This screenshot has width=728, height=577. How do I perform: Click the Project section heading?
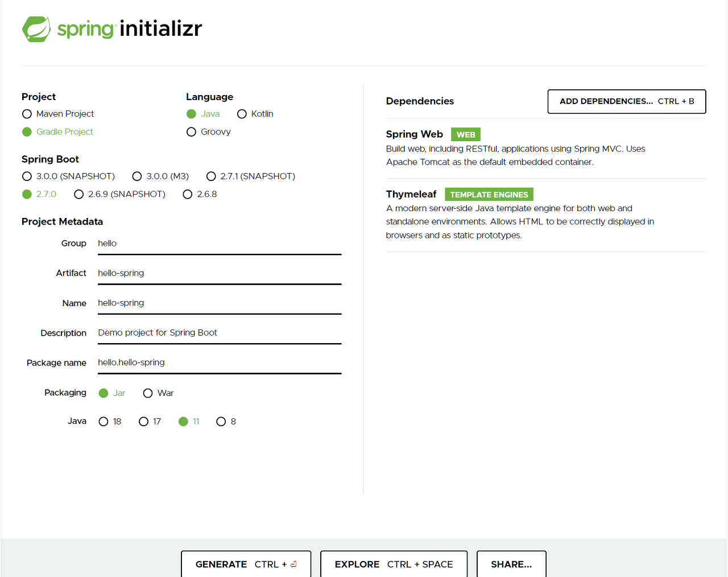(39, 97)
